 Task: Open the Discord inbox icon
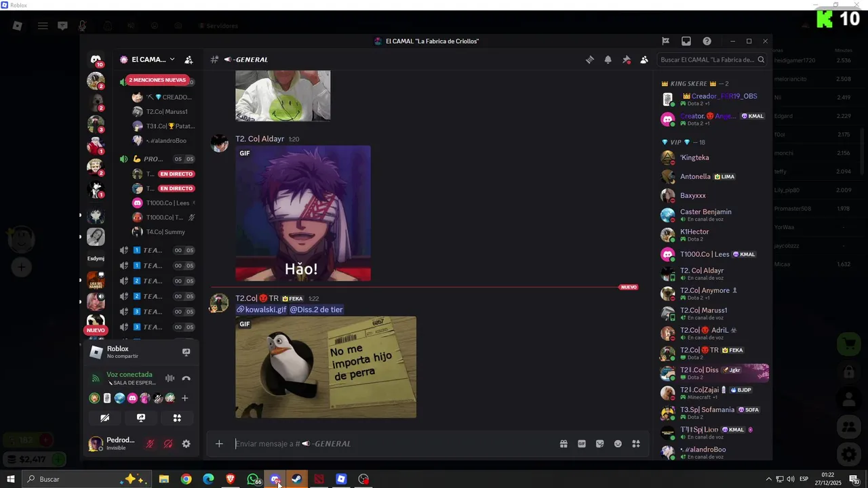click(686, 41)
